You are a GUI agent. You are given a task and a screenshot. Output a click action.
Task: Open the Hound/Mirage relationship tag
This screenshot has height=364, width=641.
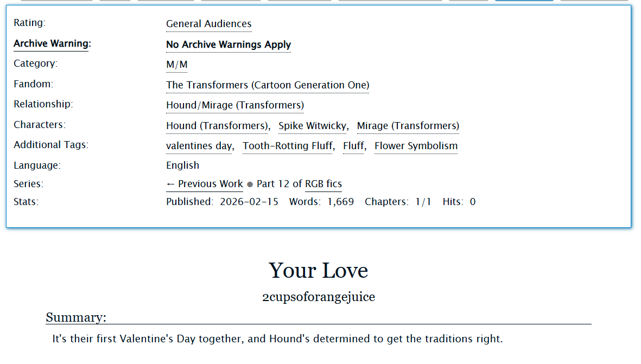[234, 105]
